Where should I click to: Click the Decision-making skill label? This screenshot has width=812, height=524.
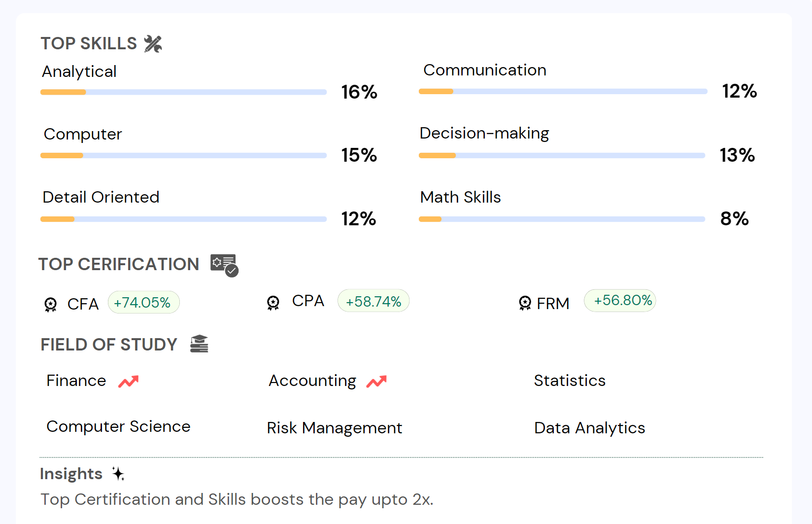coord(484,133)
